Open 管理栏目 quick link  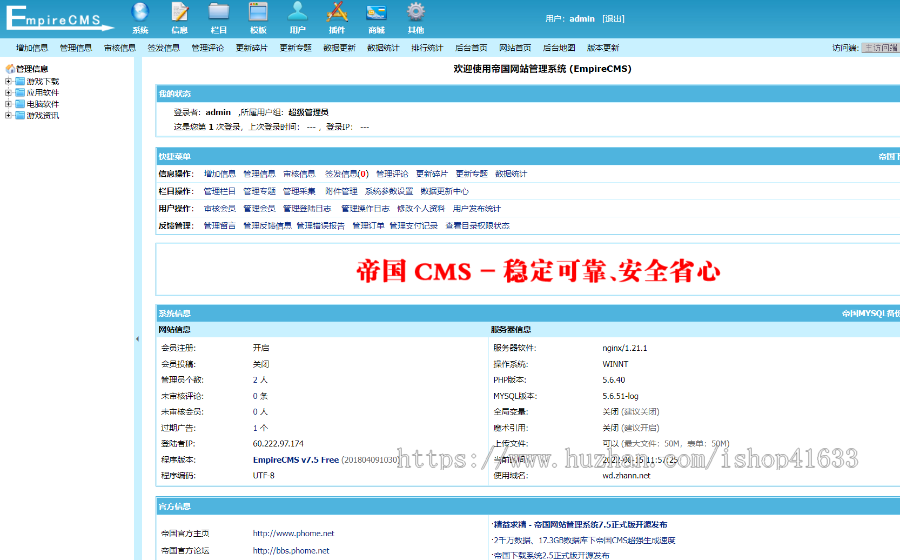[220, 191]
